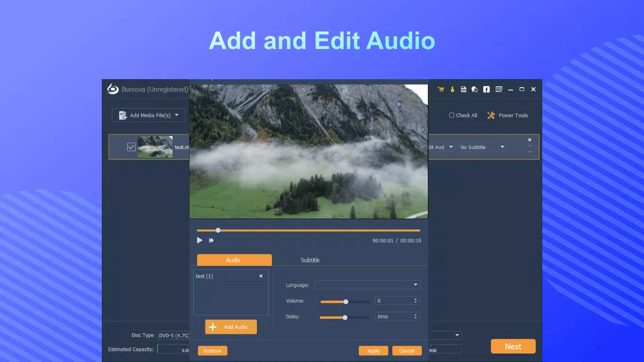Click the fast forward button
Screen dimensions: 644x362
pyautogui.click(x=212, y=240)
